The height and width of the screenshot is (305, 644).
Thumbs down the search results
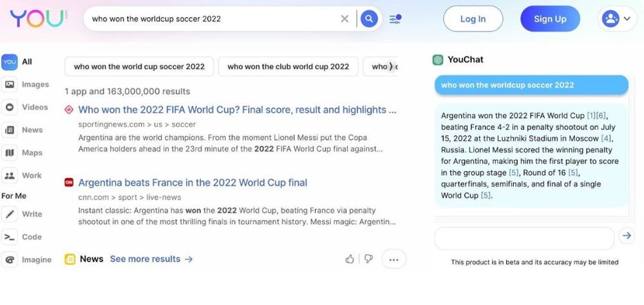tap(368, 259)
